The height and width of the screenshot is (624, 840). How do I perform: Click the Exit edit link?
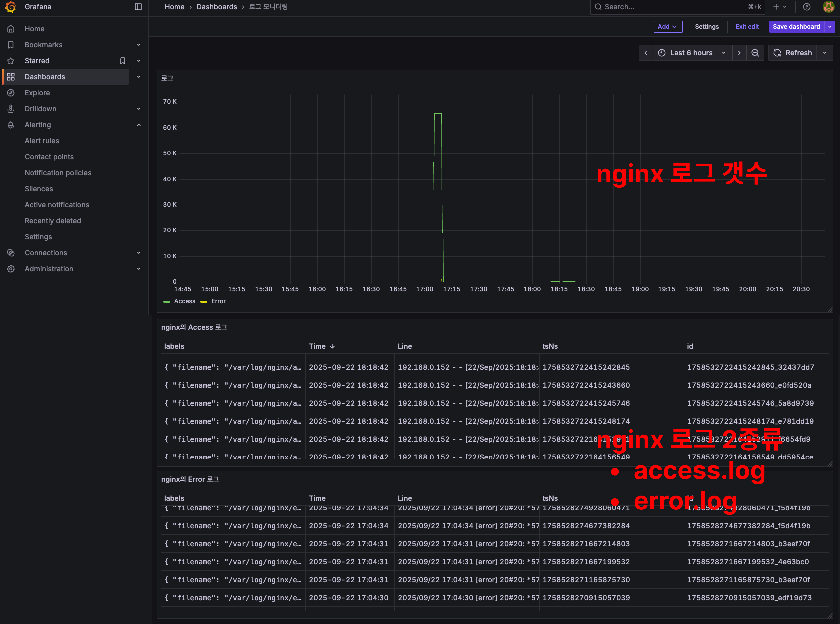pos(746,27)
